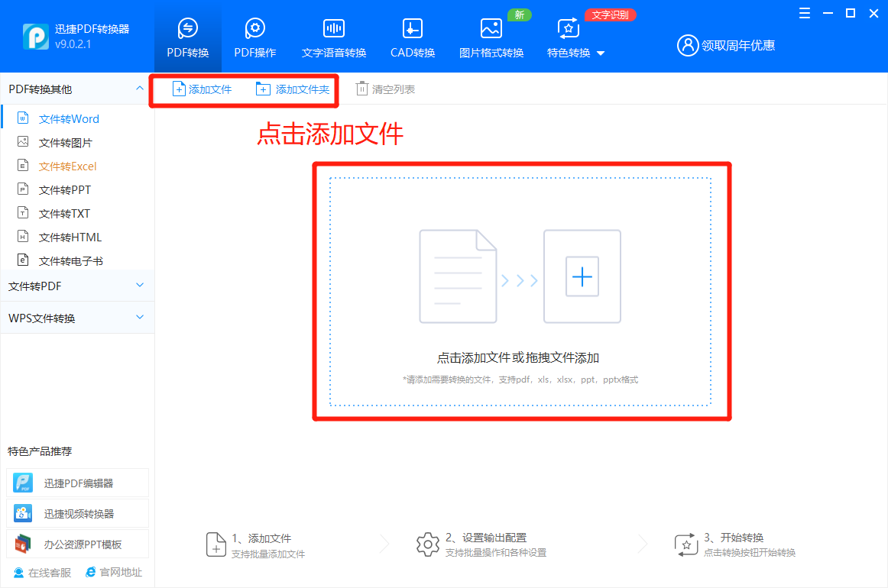Click the CAD转换 drafting icon
The width and height of the screenshot is (888, 588).
tap(413, 27)
